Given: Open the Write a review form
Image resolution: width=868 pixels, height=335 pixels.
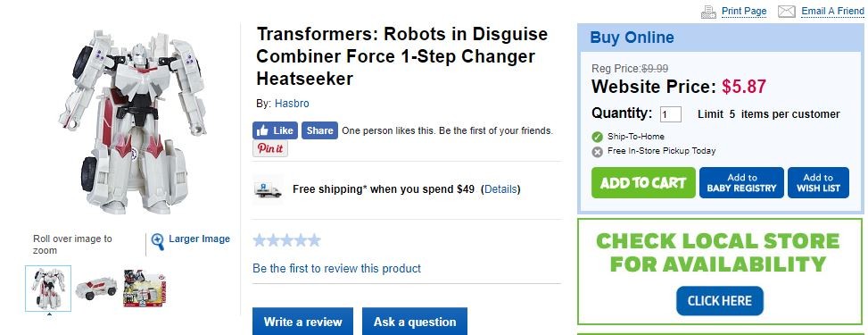Looking at the screenshot, I should pyautogui.click(x=302, y=322).
